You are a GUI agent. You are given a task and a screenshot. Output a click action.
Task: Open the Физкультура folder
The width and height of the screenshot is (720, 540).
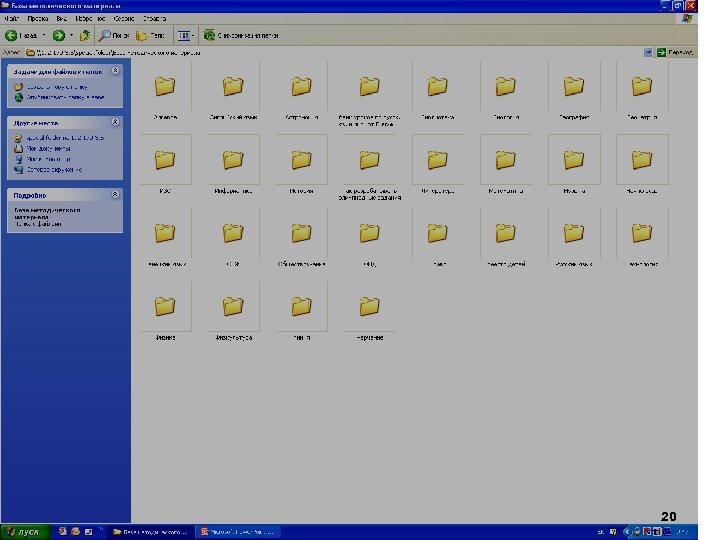click(233, 313)
